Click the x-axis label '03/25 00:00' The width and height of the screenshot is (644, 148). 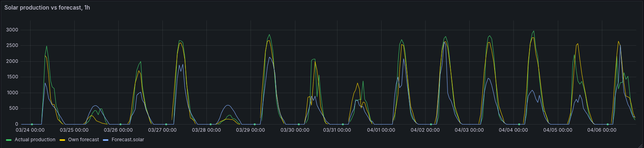74,130
